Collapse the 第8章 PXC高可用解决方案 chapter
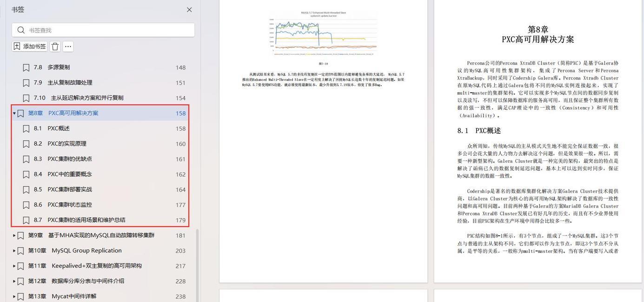 [14, 113]
